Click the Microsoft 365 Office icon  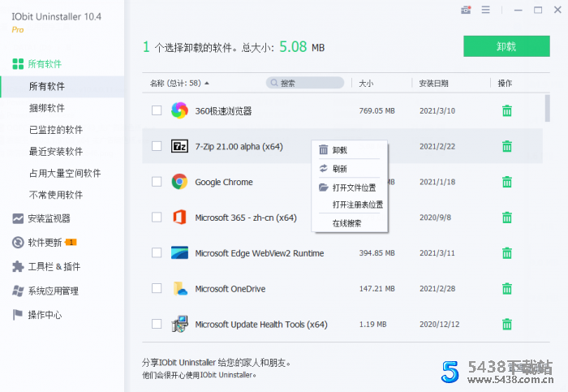point(179,217)
